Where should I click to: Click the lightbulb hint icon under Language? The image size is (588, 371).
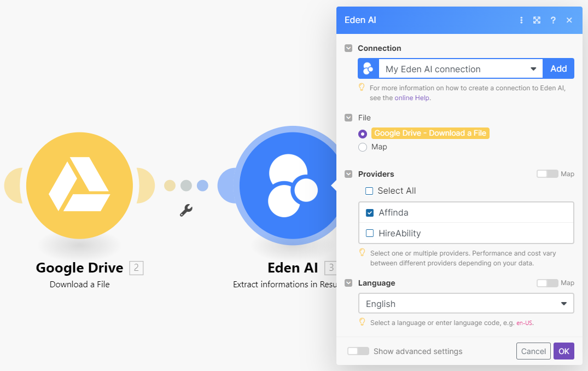tap(362, 322)
